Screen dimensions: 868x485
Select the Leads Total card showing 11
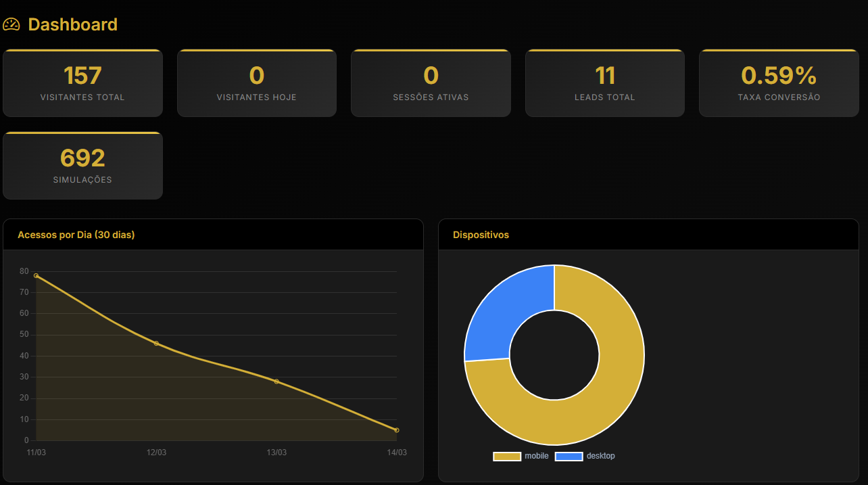(x=604, y=83)
